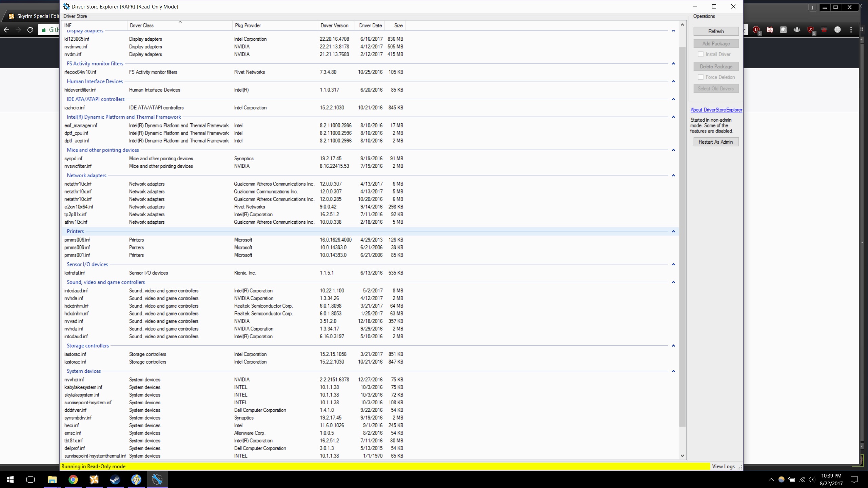Select the nvvhci.inf NVIDIA row
The image size is (868, 488).
click(x=234, y=380)
